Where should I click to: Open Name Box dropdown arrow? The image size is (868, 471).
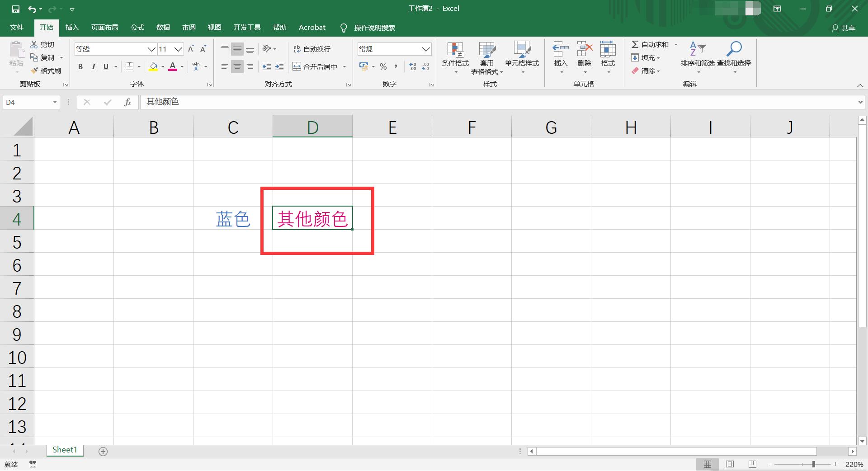point(55,102)
